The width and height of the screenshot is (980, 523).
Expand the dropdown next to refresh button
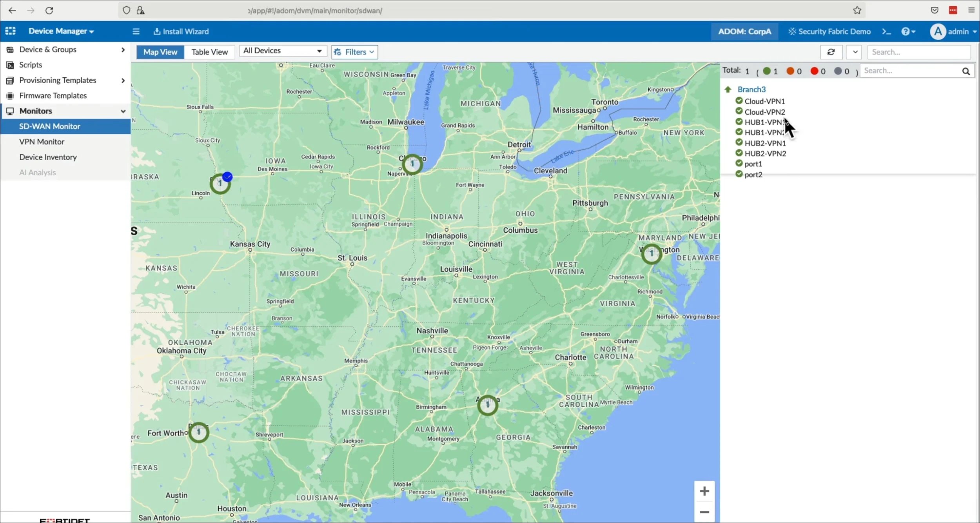click(855, 51)
